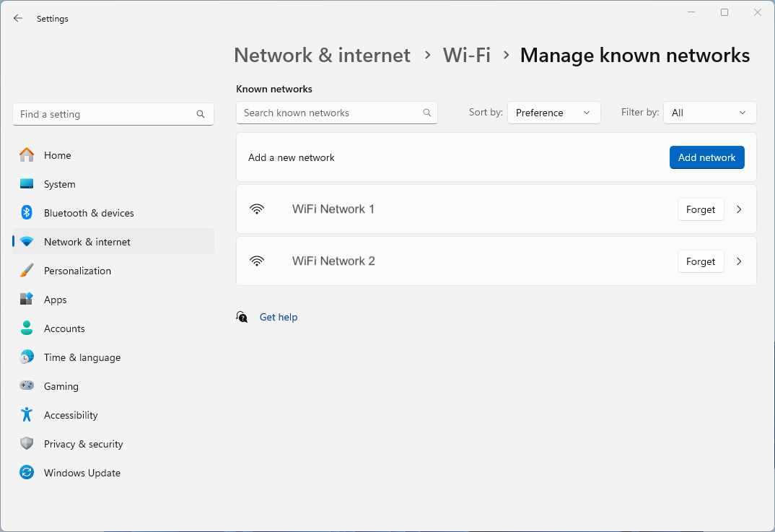Image resolution: width=775 pixels, height=532 pixels.
Task: Forget WiFi Network 1
Action: point(700,209)
